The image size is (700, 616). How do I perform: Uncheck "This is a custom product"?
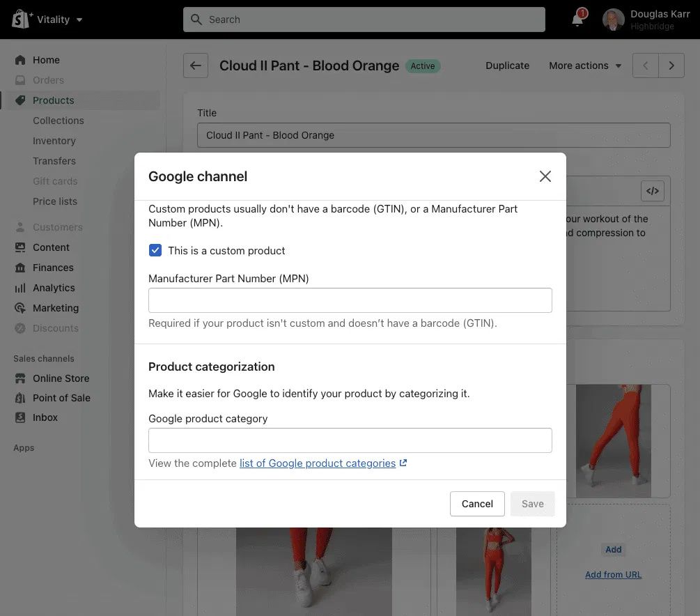(x=155, y=251)
